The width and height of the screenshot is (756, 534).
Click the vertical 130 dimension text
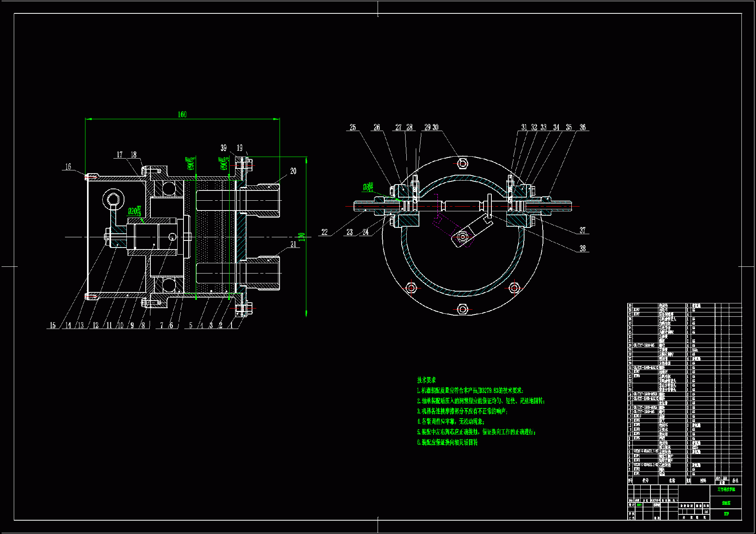(x=302, y=237)
